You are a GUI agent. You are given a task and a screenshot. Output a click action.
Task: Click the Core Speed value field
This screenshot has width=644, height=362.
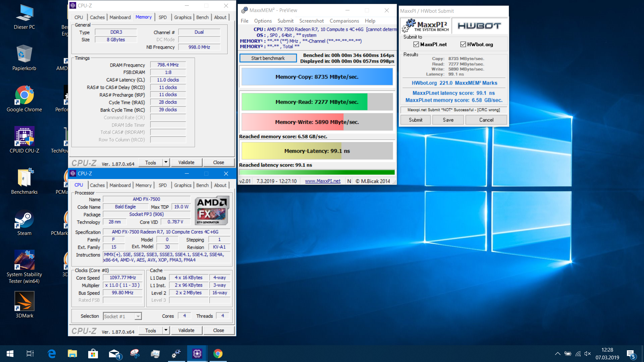pyautogui.click(x=123, y=278)
